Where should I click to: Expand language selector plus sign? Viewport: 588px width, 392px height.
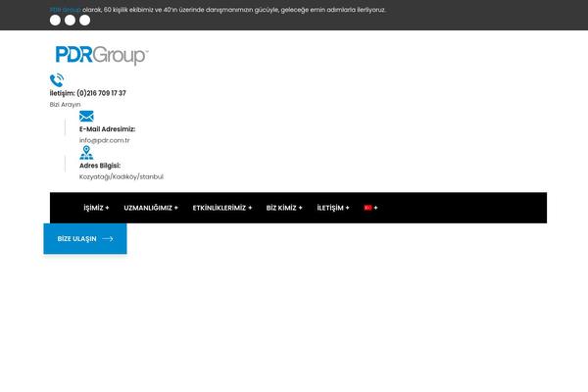coord(375,208)
